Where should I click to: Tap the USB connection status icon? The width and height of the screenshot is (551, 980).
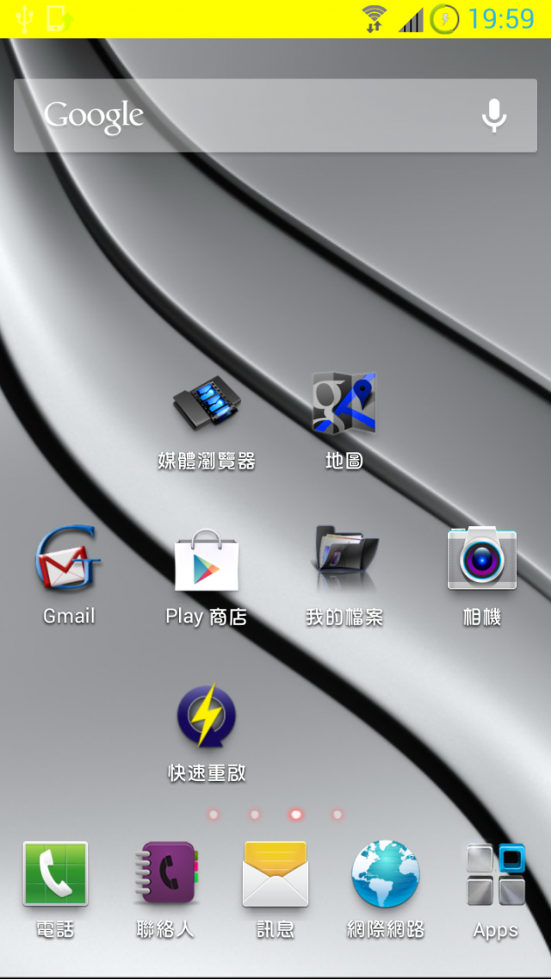24,19
